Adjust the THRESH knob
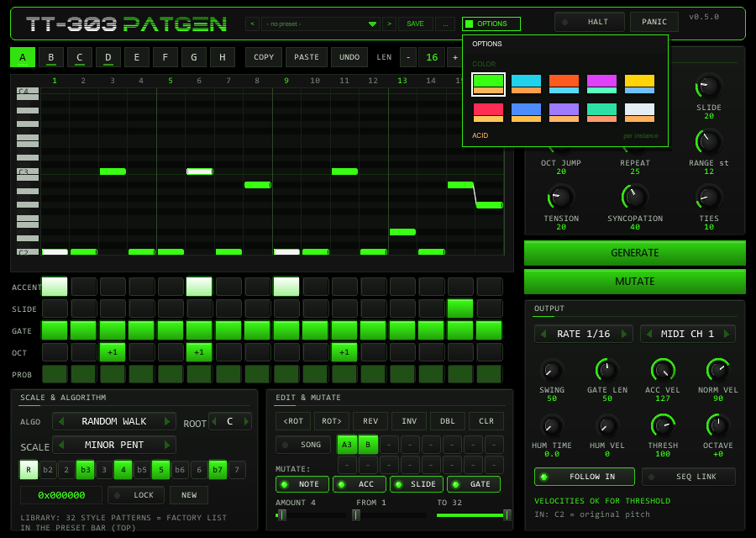The height and width of the screenshot is (538, 756). (x=663, y=426)
